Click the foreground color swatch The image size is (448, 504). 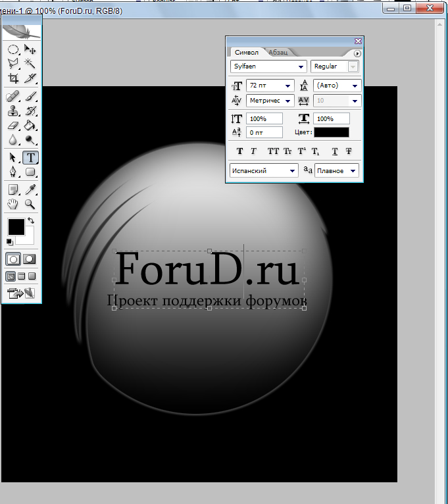(16, 227)
